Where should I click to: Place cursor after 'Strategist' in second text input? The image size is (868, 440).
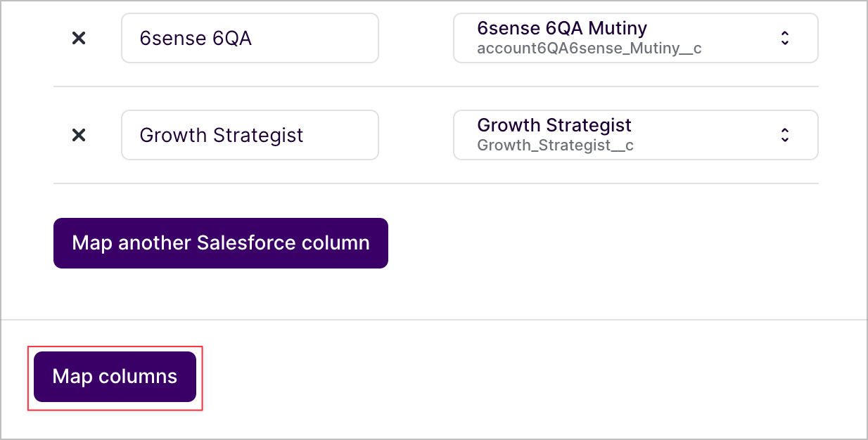(x=305, y=135)
